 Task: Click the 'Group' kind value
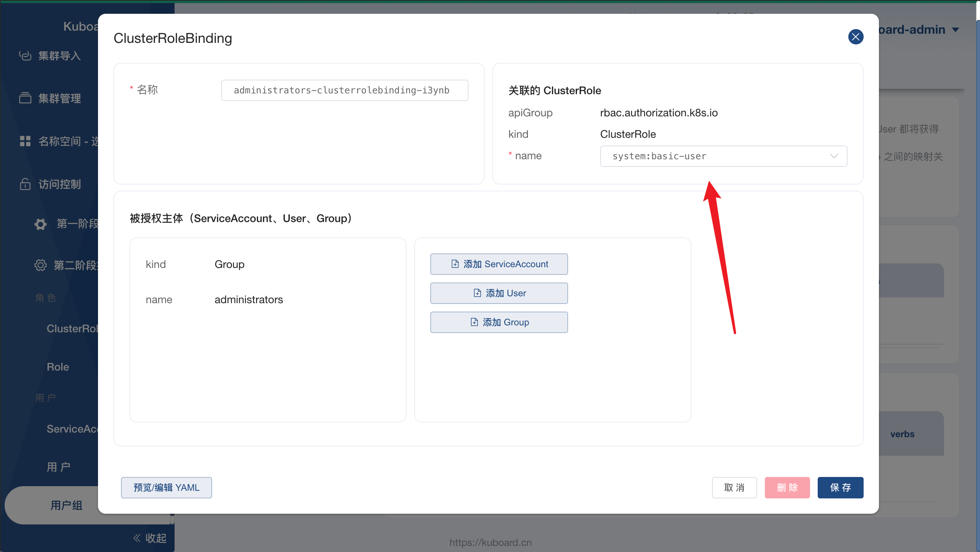click(x=229, y=265)
